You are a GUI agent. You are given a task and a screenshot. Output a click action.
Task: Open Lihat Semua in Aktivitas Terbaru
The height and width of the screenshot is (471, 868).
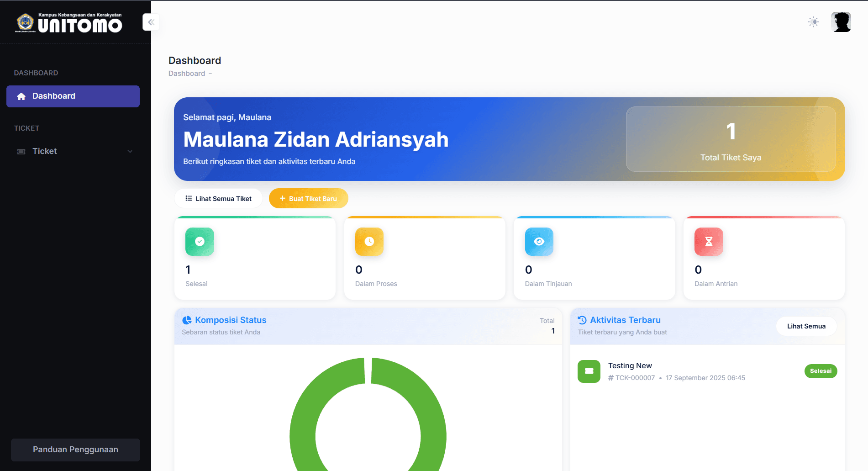tap(806, 326)
